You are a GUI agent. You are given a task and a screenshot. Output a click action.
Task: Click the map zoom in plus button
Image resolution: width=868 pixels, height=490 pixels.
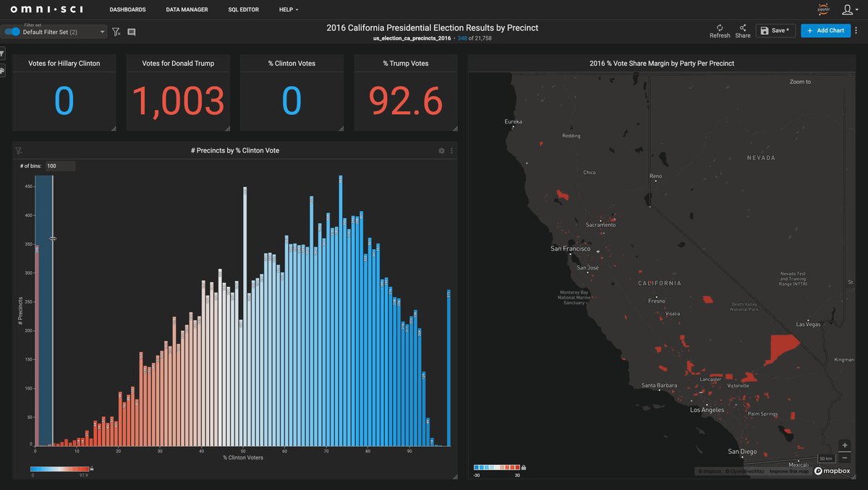tap(845, 445)
